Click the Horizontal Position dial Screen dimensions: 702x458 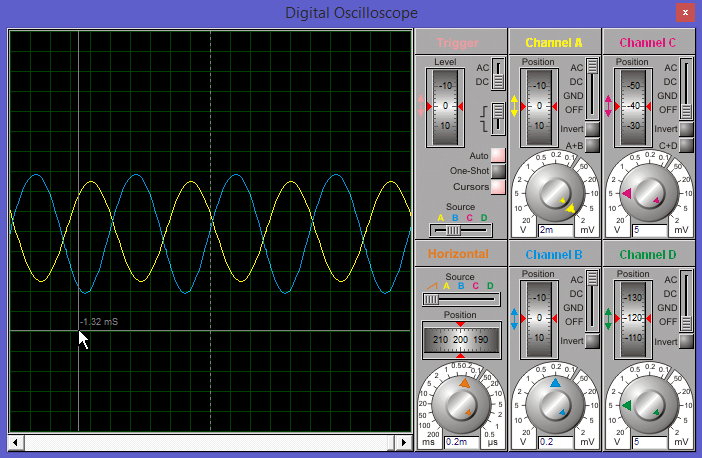[x=460, y=340]
